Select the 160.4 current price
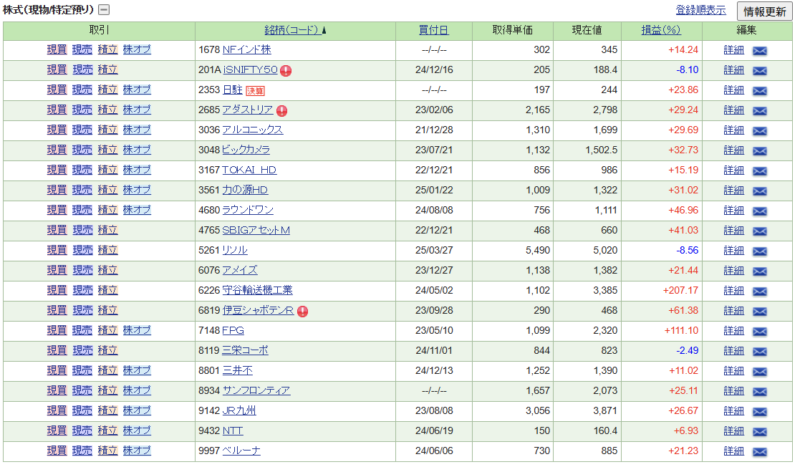Image resolution: width=800 pixels, height=467 pixels. click(x=605, y=431)
